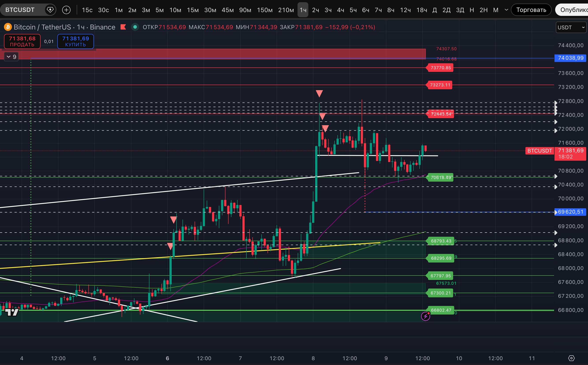This screenshot has width=588, height=365.
Task: Select the Д daily timeframe
Action: click(x=434, y=10)
